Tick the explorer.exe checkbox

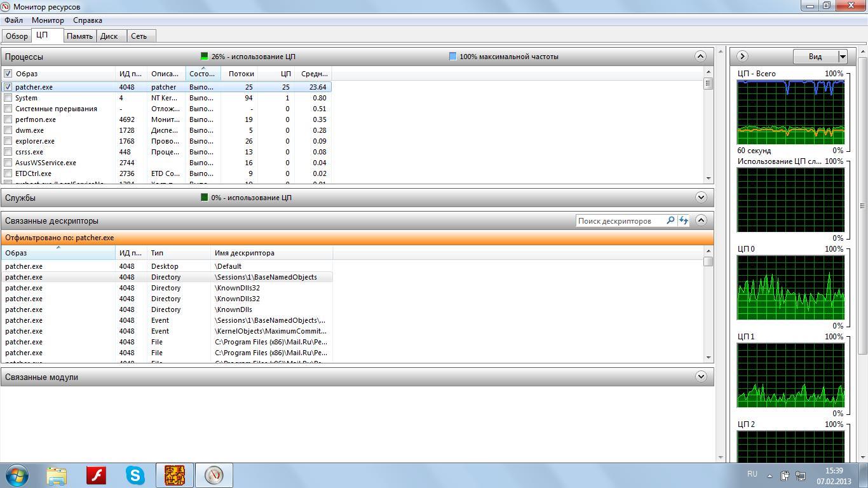pos(8,141)
